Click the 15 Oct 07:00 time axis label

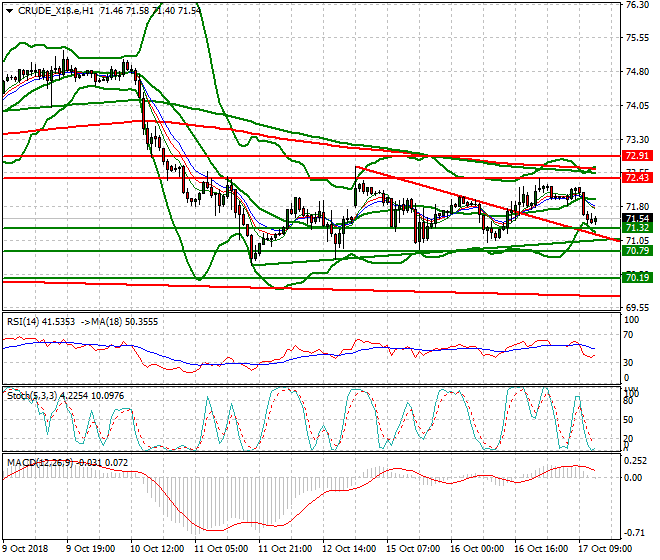(x=413, y=549)
